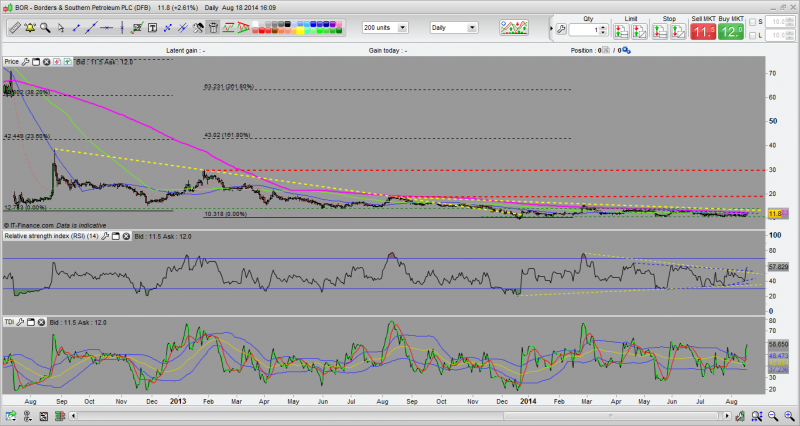Image resolution: width=800 pixels, height=426 pixels.
Task: Close the TDI indicator panel
Action: pos(42,323)
